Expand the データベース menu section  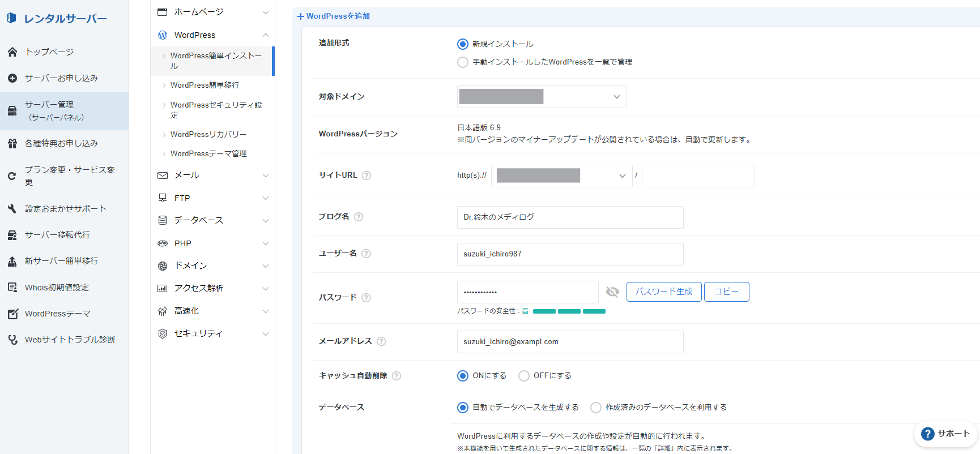point(266,221)
